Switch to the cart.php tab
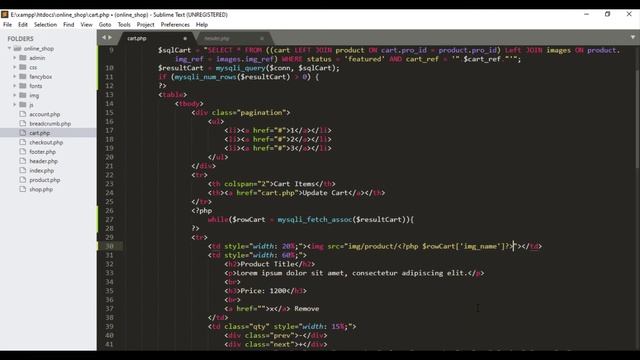 click(137, 38)
